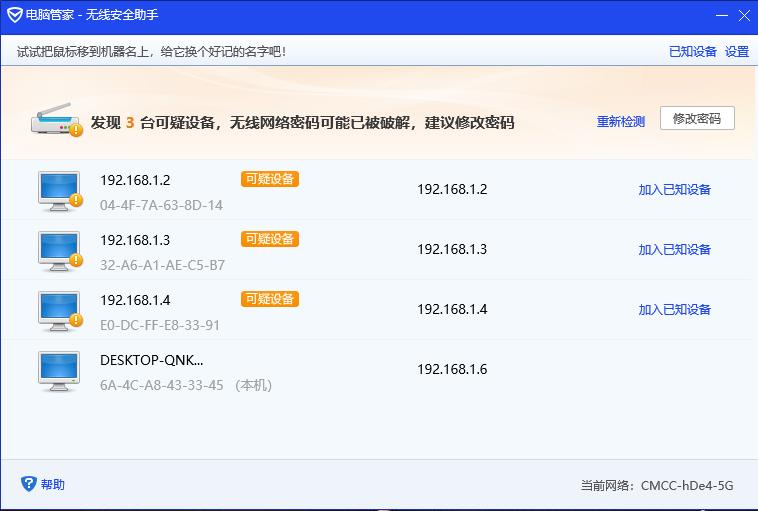Viewport: 758px width, 511px height.
Task: Add 192.168.1.4 via 加入已知设备
Action: 674,309
